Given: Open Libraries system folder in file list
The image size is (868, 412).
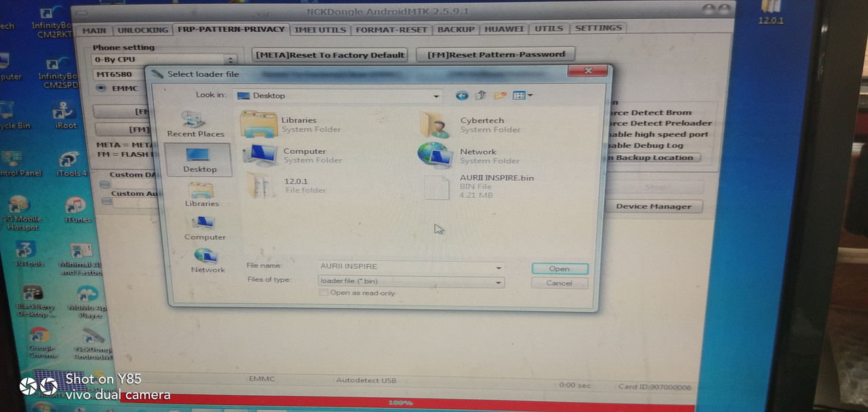Looking at the screenshot, I should (x=292, y=125).
